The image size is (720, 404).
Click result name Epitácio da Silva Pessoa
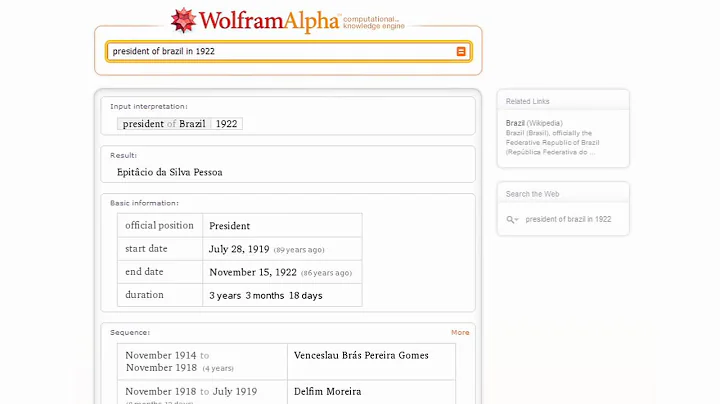click(170, 172)
